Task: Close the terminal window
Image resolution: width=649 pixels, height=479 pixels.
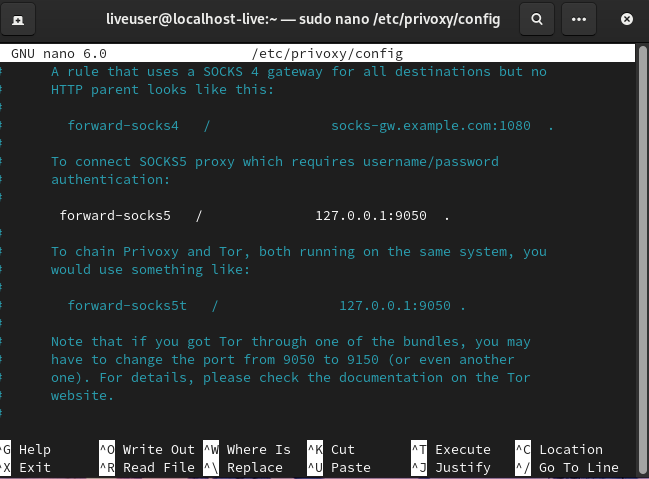Action: 626,19
